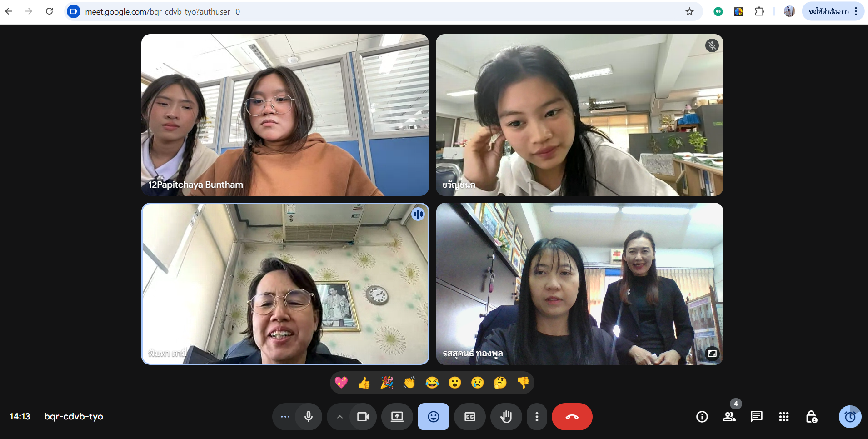Click the bqr-cdvb-tyo meeting code
The image size is (868, 439).
pos(74,417)
